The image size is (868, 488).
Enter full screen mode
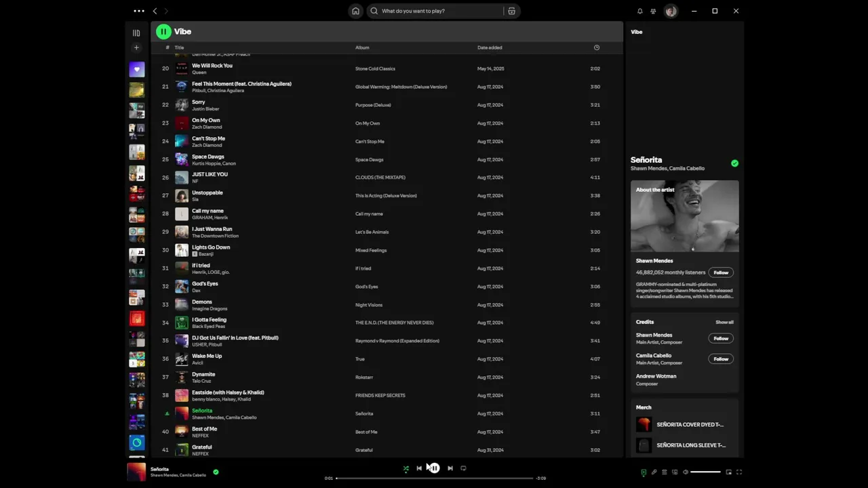point(739,472)
